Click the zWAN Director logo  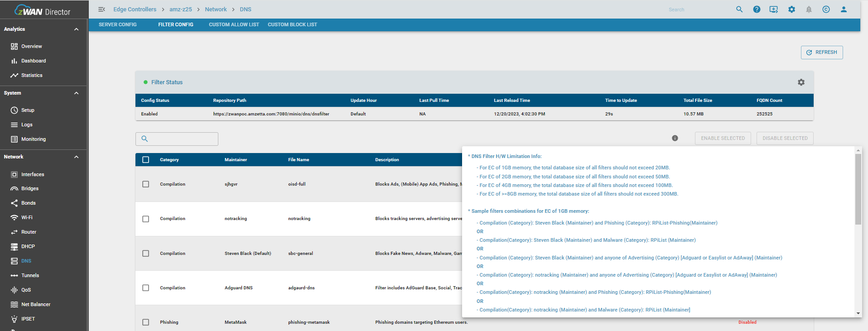43,10
